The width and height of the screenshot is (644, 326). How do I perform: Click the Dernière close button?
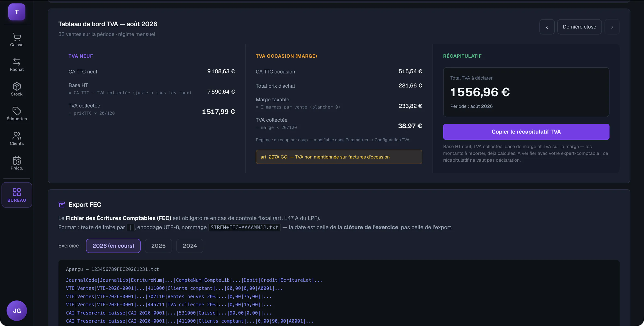coord(579,27)
